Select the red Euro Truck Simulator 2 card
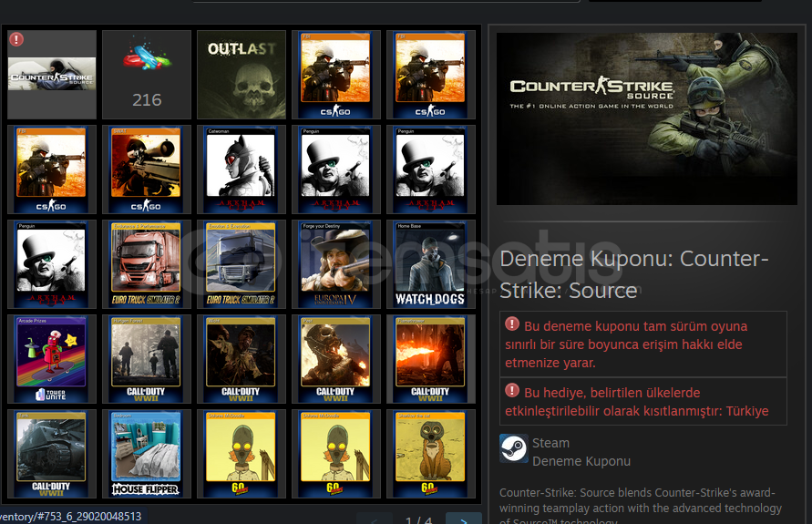812x524 pixels. coord(147,264)
